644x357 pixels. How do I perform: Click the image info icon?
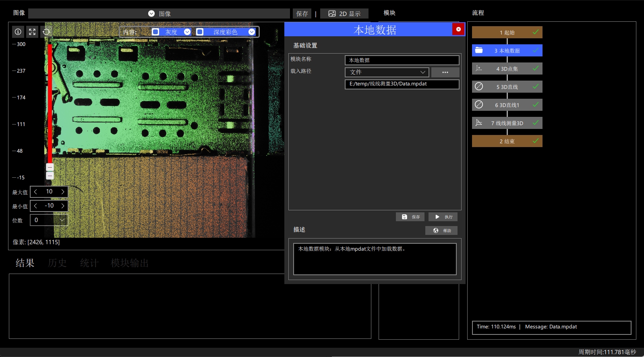(x=18, y=32)
